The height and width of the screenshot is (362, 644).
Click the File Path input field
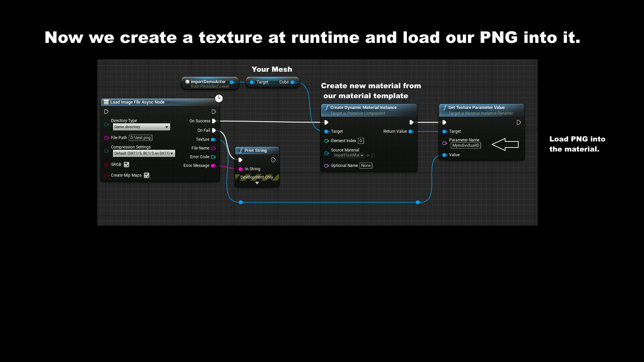tap(141, 138)
